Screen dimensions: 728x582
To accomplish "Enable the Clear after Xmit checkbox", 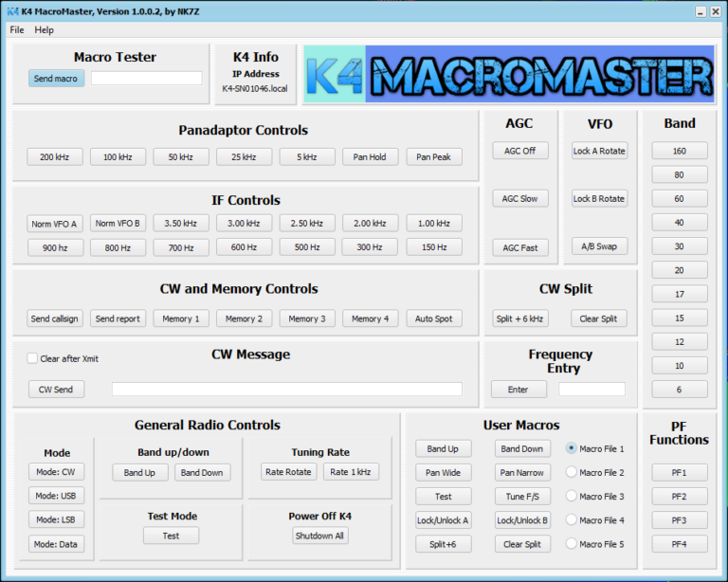I will (32, 358).
